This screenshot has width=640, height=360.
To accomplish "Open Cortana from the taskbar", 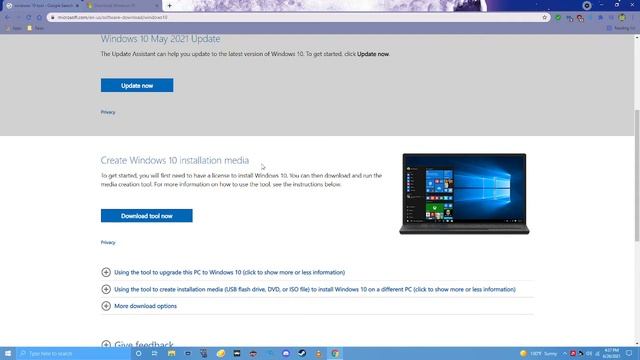I will coord(138,353).
